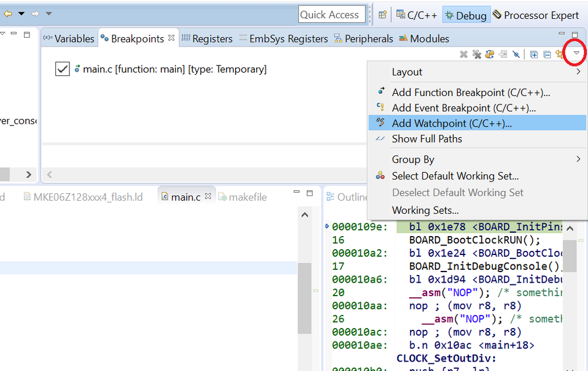Screen dimensions: 588x371
Task: Switch to the Outline tab
Action: coord(347,197)
